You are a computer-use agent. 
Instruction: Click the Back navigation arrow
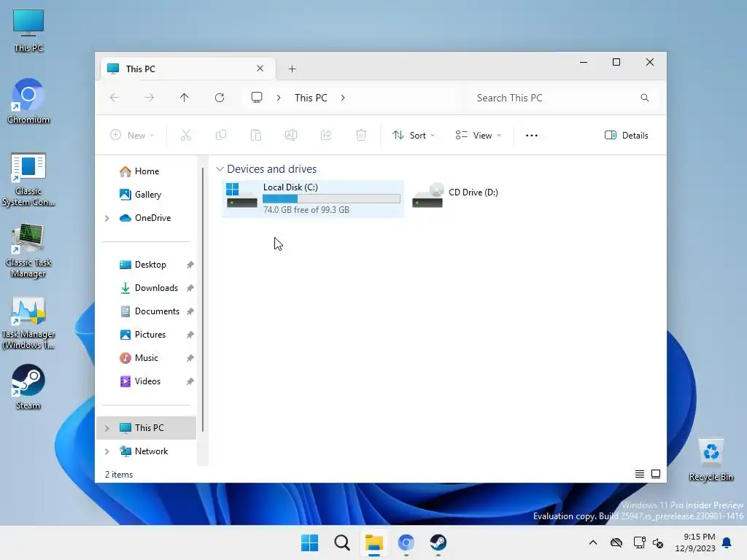pyautogui.click(x=115, y=98)
